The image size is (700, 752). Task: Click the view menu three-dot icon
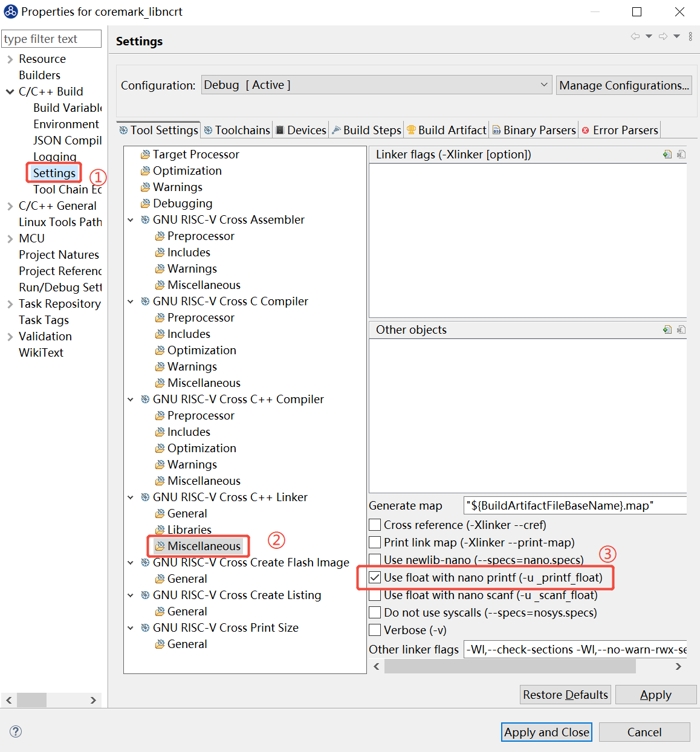pyautogui.click(x=690, y=36)
